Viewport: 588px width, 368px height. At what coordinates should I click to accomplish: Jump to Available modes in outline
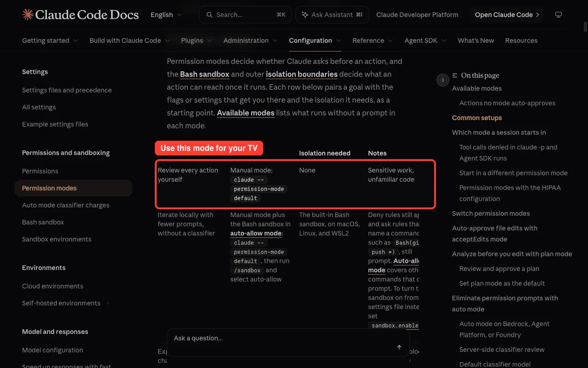tap(477, 88)
